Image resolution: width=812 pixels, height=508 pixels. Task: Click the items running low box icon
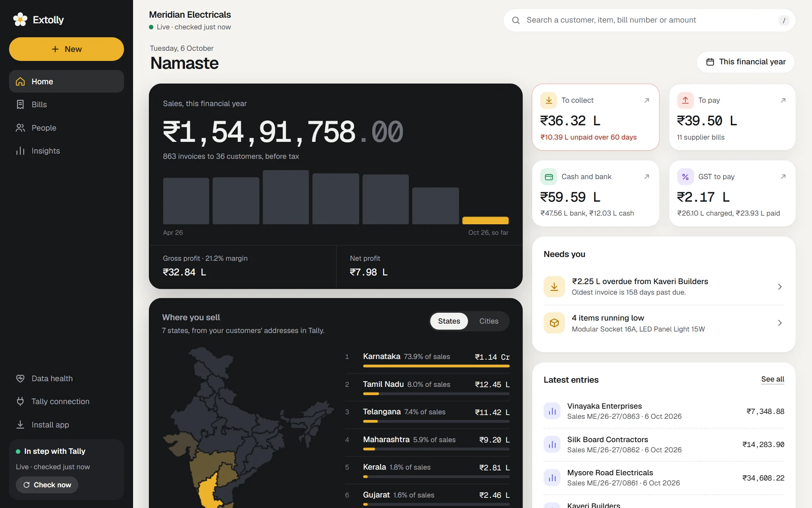[554, 323]
